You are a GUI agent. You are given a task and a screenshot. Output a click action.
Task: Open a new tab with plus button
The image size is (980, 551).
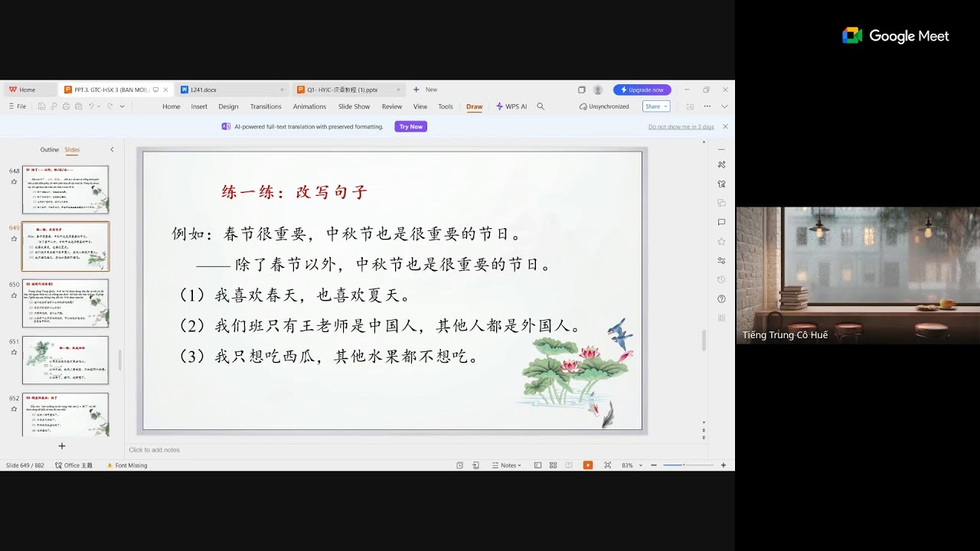[x=416, y=90]
